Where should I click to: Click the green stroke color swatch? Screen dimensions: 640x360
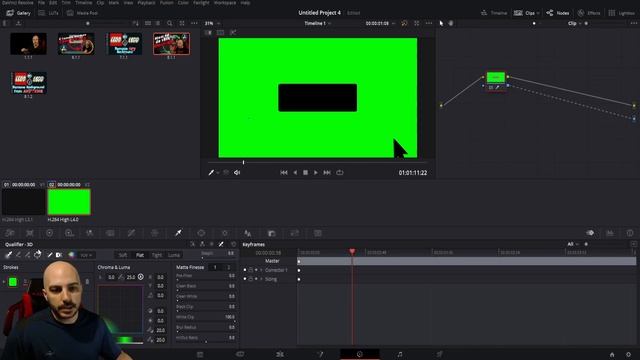pyautogui.click(x=13, y=282)
